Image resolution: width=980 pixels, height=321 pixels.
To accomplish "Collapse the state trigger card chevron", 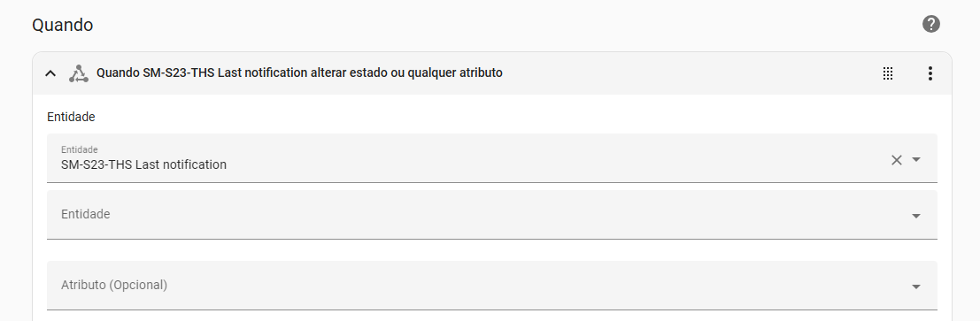I will point(50,73).
